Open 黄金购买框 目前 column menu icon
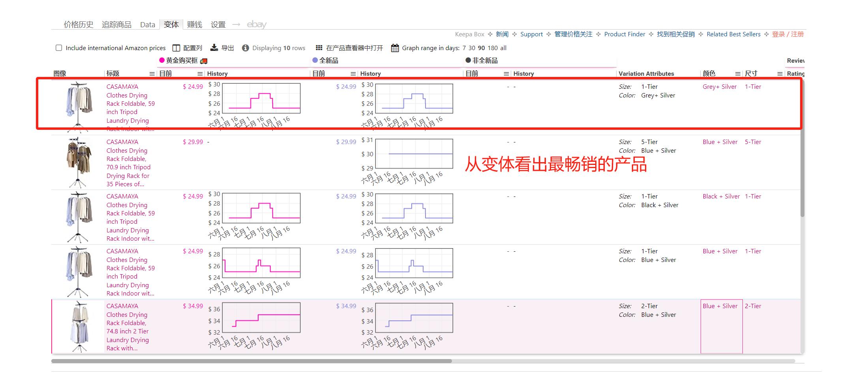 [x=200, y=74]
